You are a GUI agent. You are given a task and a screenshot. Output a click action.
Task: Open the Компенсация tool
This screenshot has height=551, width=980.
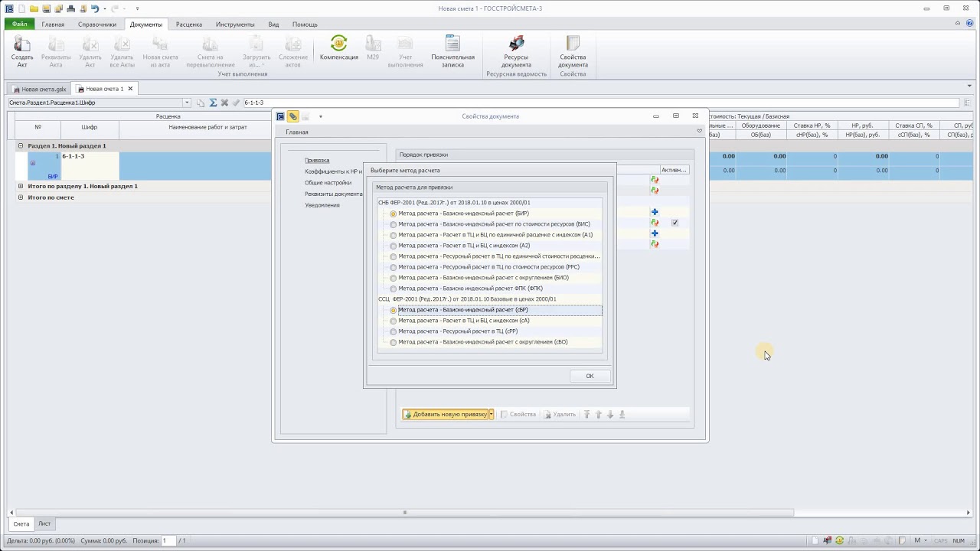(338, 48)
